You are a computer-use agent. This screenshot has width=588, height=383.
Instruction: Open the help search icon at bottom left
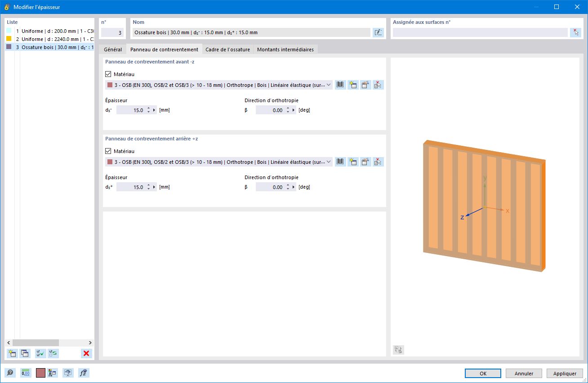click(x=10, y=373)
